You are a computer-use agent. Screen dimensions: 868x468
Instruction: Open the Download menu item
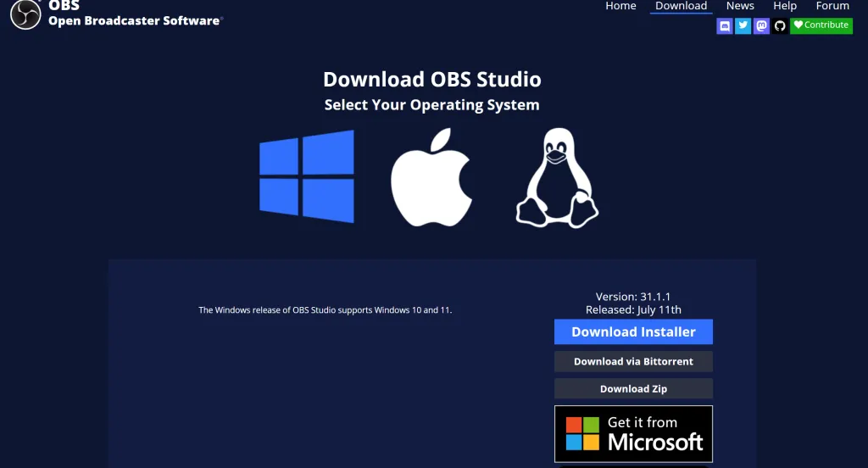[x=681, y=6]
